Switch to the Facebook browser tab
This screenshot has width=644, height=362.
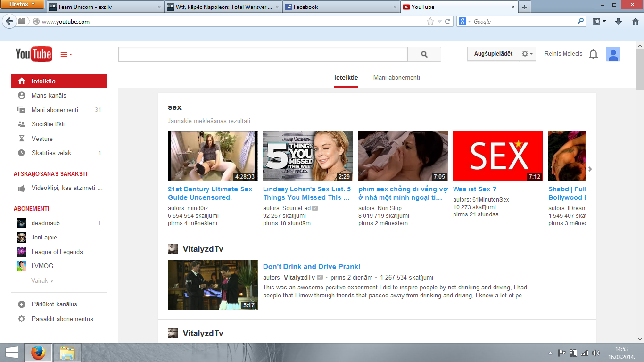pos(341,7)
